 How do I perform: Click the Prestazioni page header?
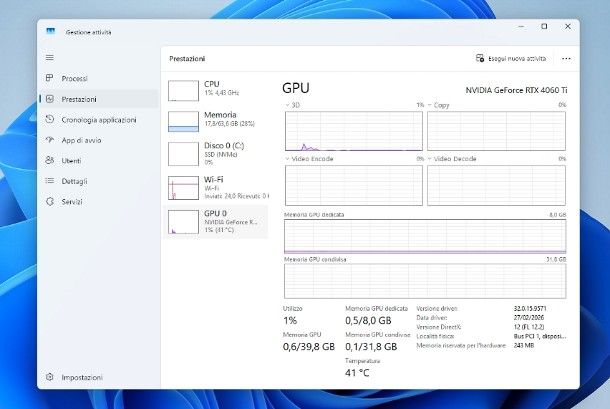[187, 59]
